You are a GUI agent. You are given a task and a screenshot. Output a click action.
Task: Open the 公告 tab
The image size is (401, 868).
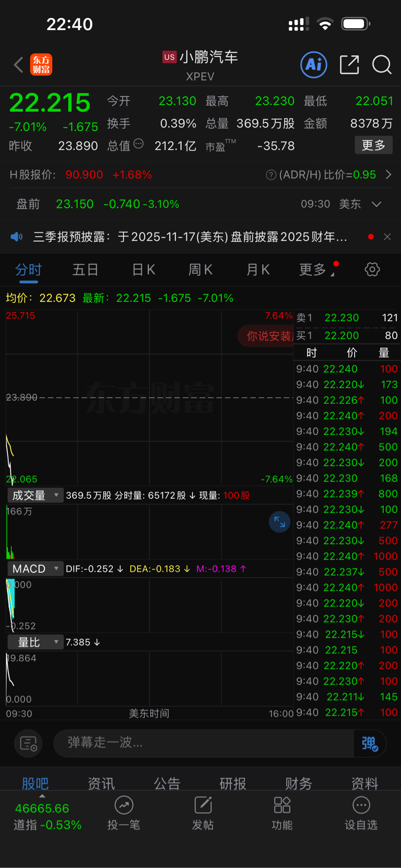click(x=167, y=783)
